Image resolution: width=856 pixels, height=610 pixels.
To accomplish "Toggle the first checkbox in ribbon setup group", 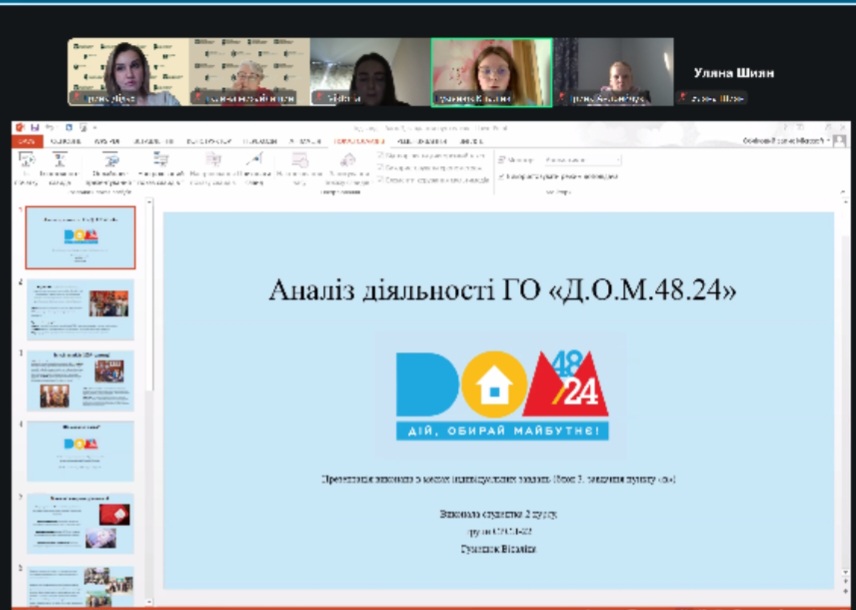I will point(381,156).
